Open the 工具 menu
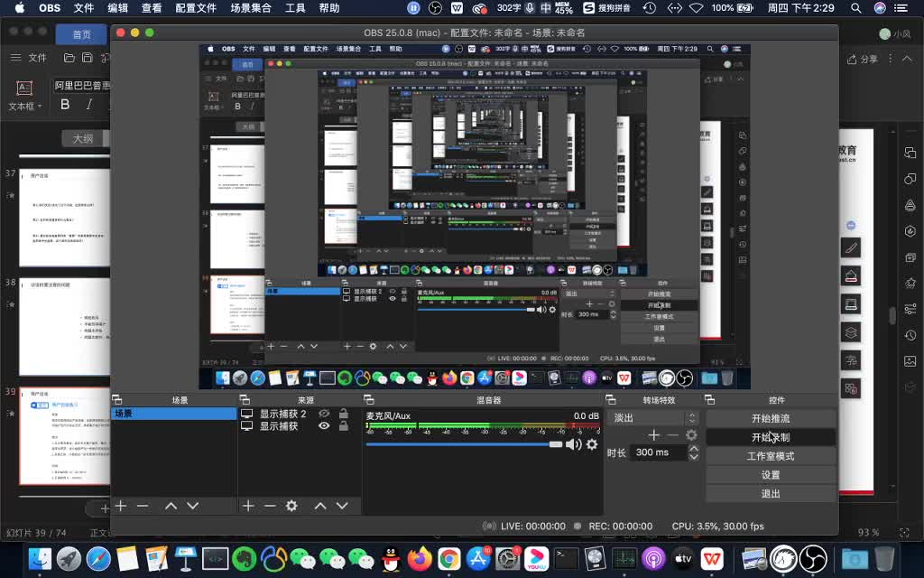This screenshot has height=578, width=924. 295,7
